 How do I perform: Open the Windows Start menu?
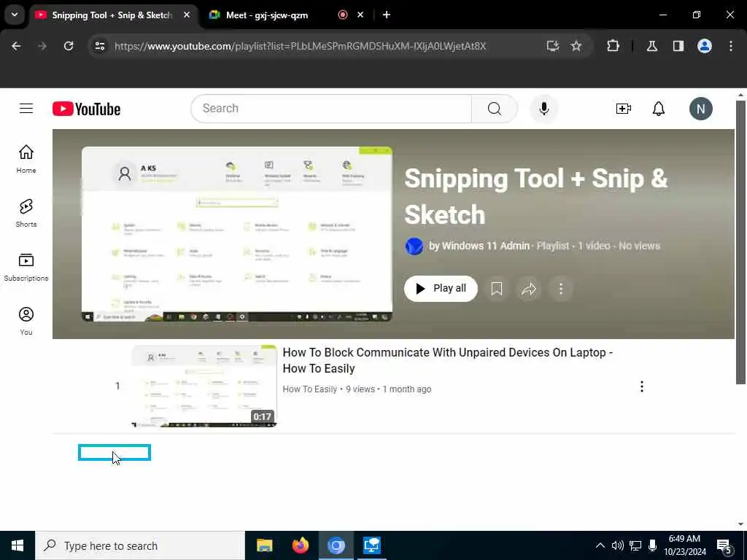point(18,545)
